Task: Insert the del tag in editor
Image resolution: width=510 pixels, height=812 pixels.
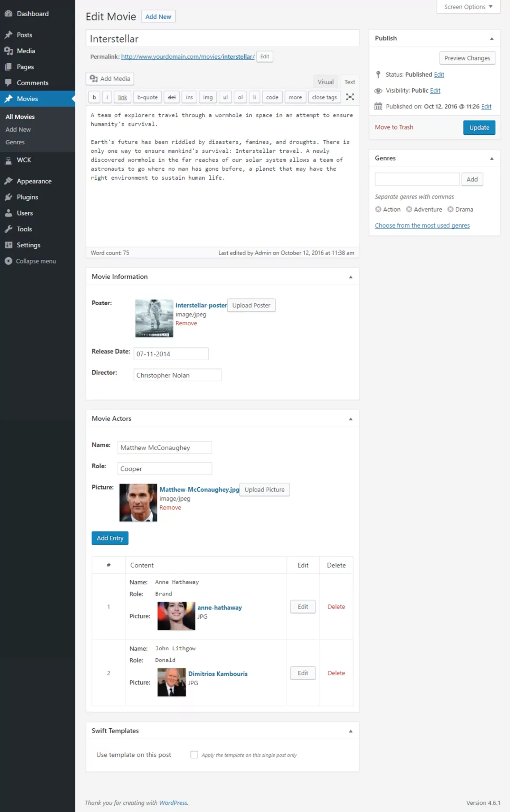Action: pos(172,97)
